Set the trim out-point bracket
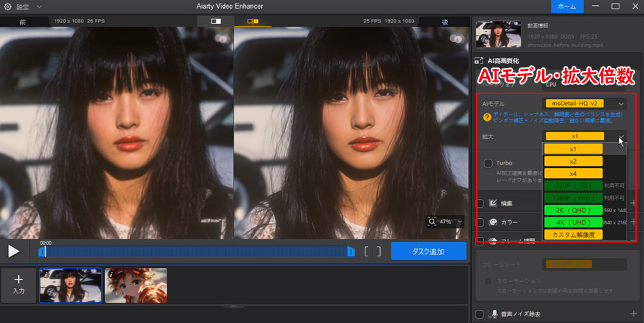 tap(378, 251)
